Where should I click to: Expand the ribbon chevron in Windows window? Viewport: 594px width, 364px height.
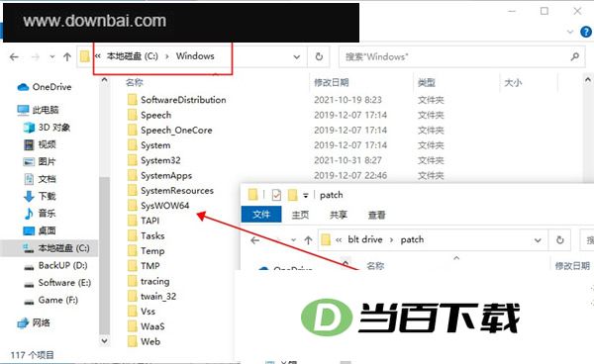[570, 32]
